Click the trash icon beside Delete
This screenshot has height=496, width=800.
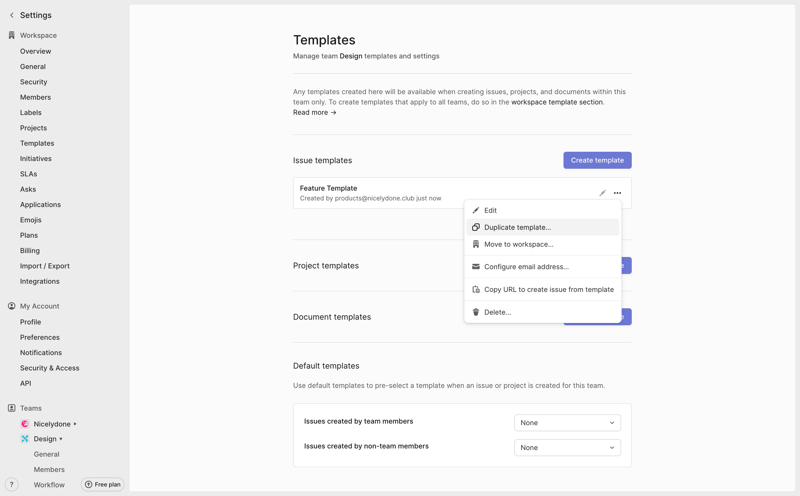tap(476, 312)
